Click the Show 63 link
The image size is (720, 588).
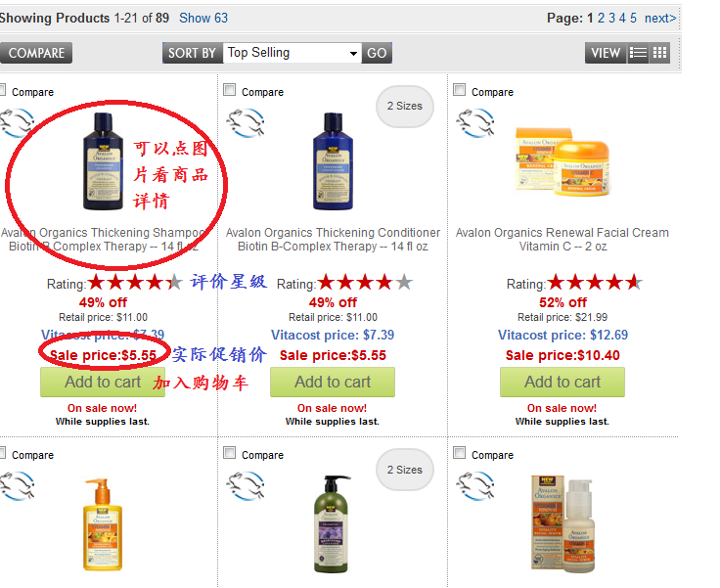(x=203, y=18)
